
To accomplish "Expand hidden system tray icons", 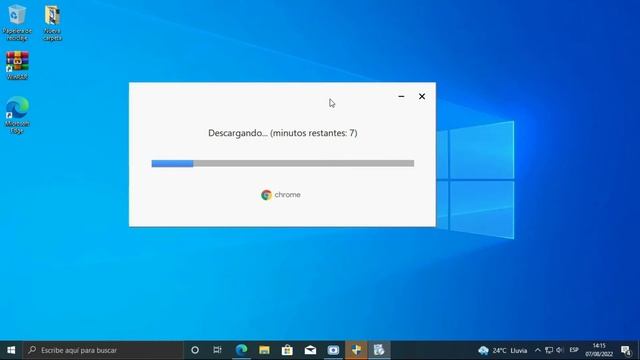I will coord(538,350).
